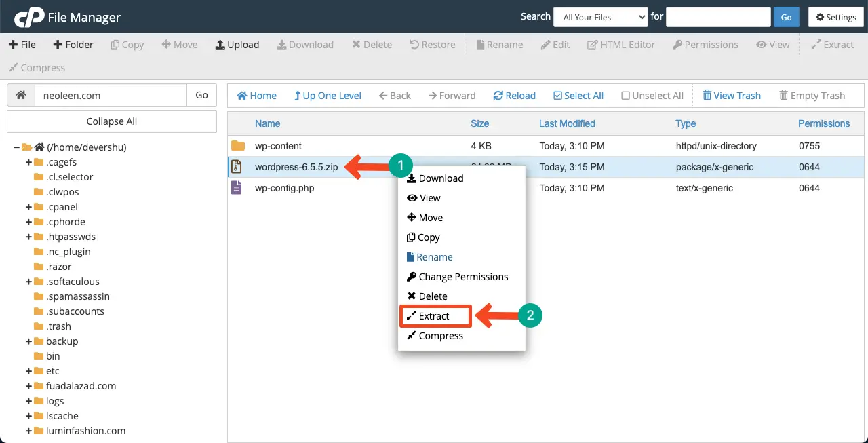Expand the fuadalazad.com folder
Viewport: 868px width, 443px height.
tap(28, 386)
